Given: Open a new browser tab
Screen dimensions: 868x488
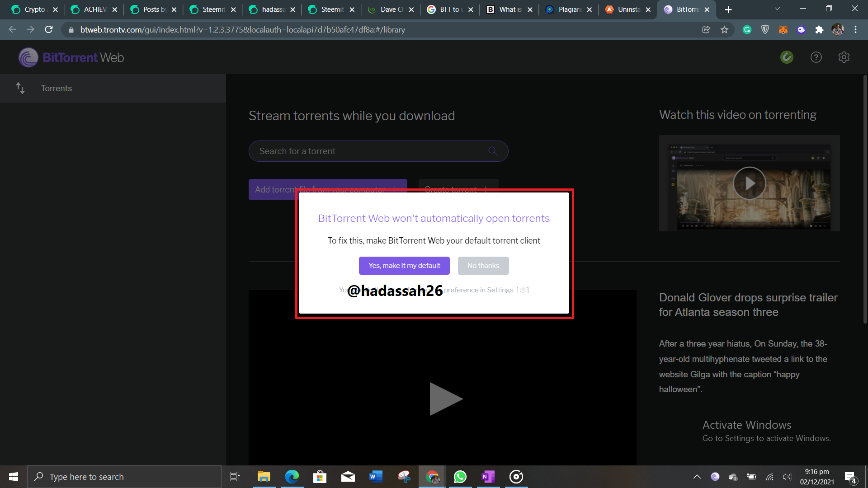Looking at the screenshot, I should 728,9.
